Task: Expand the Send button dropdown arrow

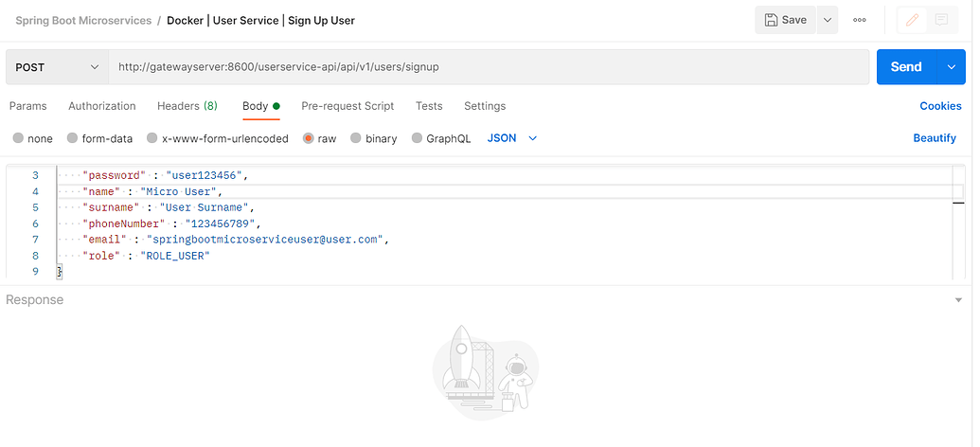Action: (951, 67)
